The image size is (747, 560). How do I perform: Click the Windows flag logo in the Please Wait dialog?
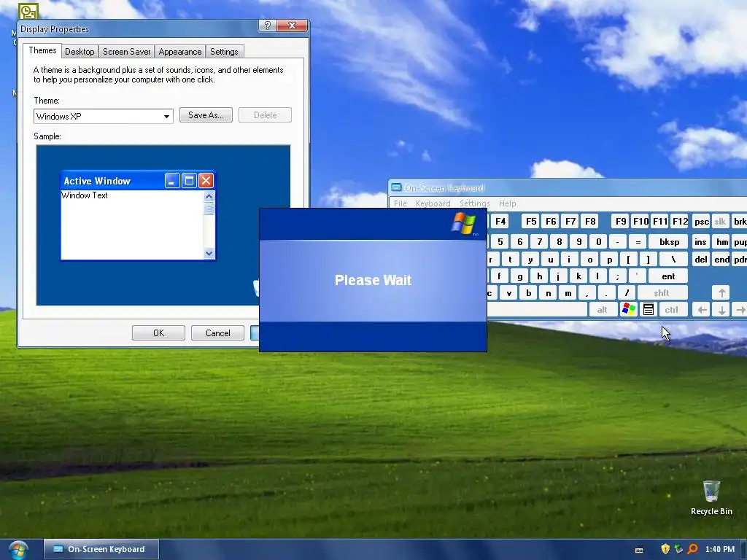(x=463, y=224)
